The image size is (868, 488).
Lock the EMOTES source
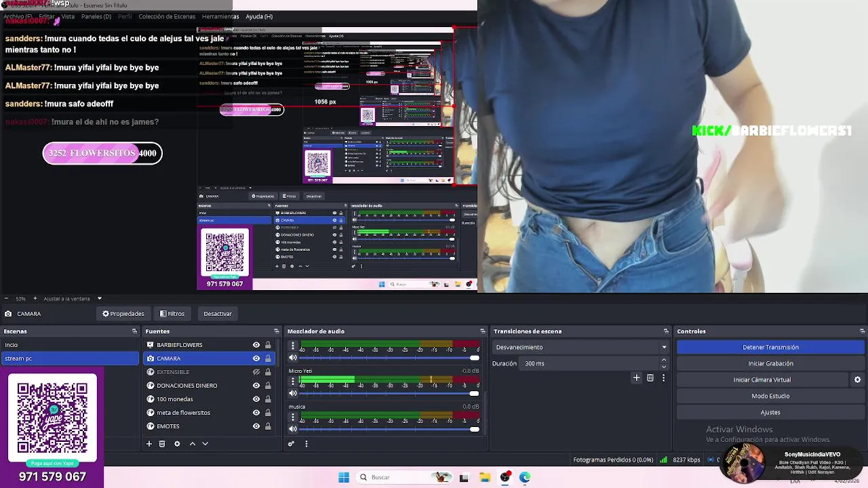(x=268, y=426)
